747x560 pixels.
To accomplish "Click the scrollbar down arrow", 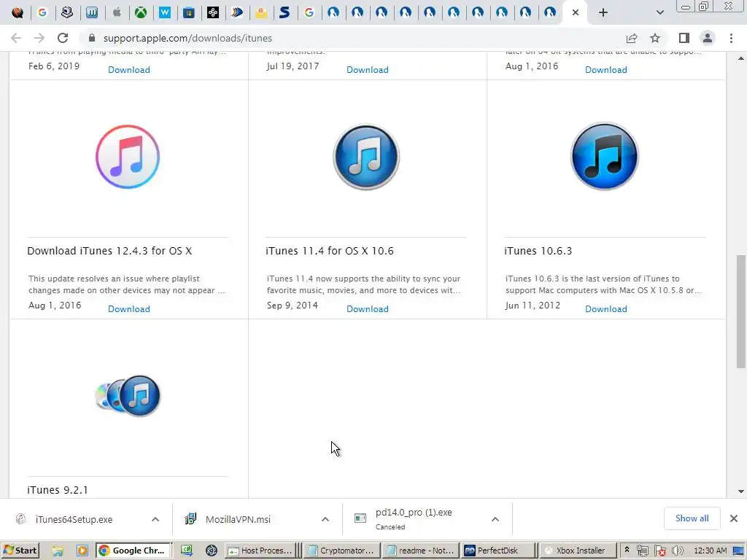I will coord(741,491).
